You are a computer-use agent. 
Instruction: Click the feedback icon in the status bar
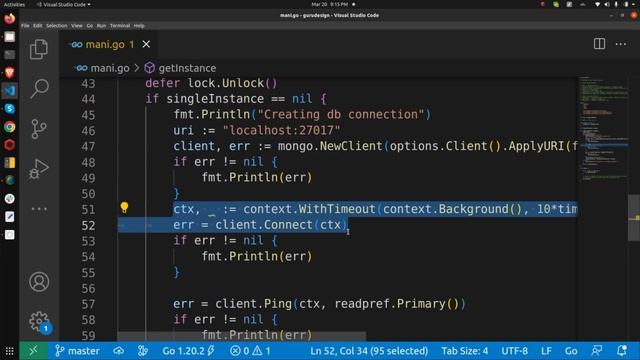click(x=597, y=351)
